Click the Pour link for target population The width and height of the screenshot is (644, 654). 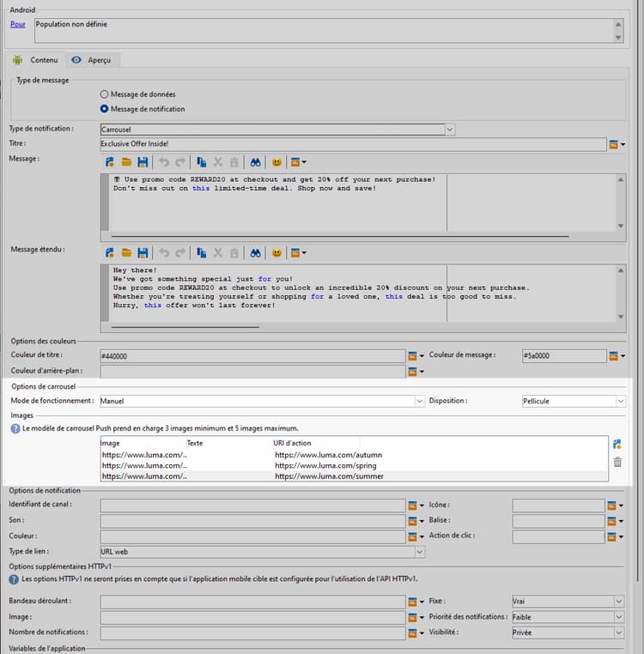(x=17, y=24)
